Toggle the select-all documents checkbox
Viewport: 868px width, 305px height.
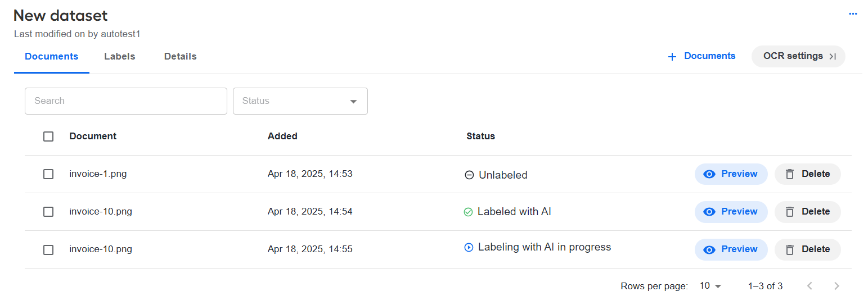pyautogui.click(x=48, y=136)
